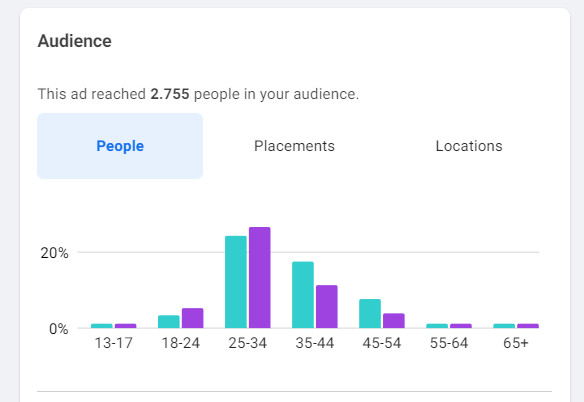Click the purple bar for 45-54
This screenshot has width=584, height=402.
click(394, 321)
